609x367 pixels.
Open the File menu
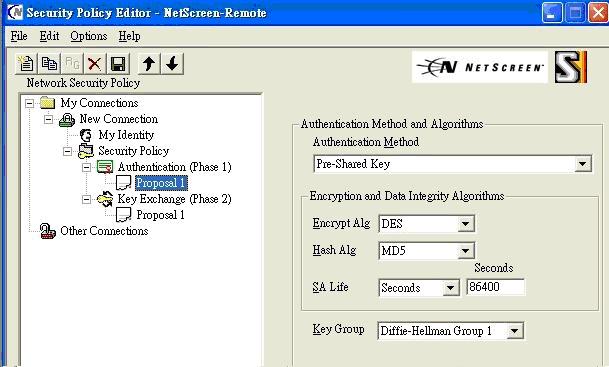tap(19, 36)
